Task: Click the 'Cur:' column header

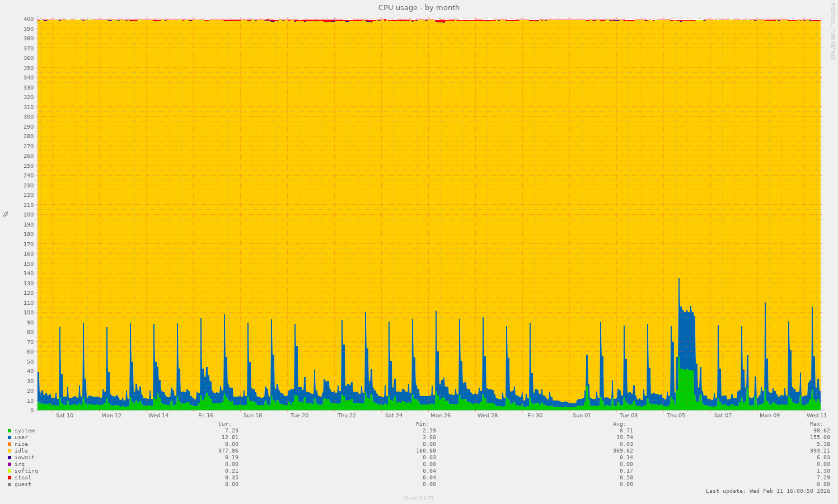Action: [x=224, y=424]
